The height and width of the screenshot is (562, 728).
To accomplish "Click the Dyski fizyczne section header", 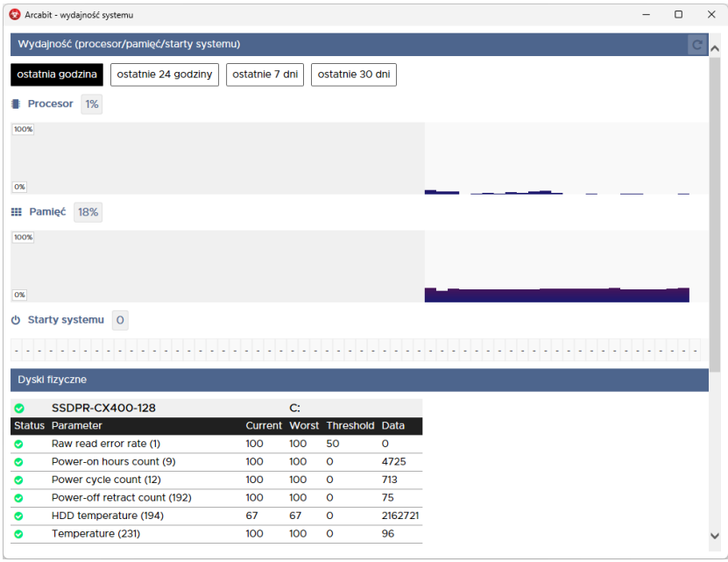I will (359, 380).
